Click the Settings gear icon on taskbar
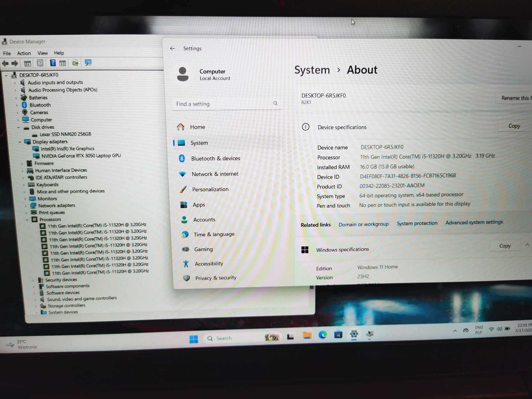Image resolution: width=532 pixels, height=399 pixels. (354, 334)
